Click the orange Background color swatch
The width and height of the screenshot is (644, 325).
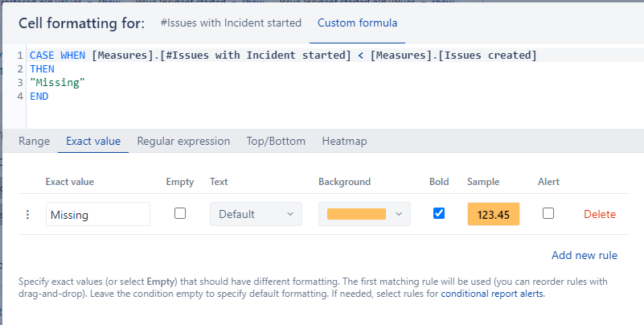click(x=356, y=214)
